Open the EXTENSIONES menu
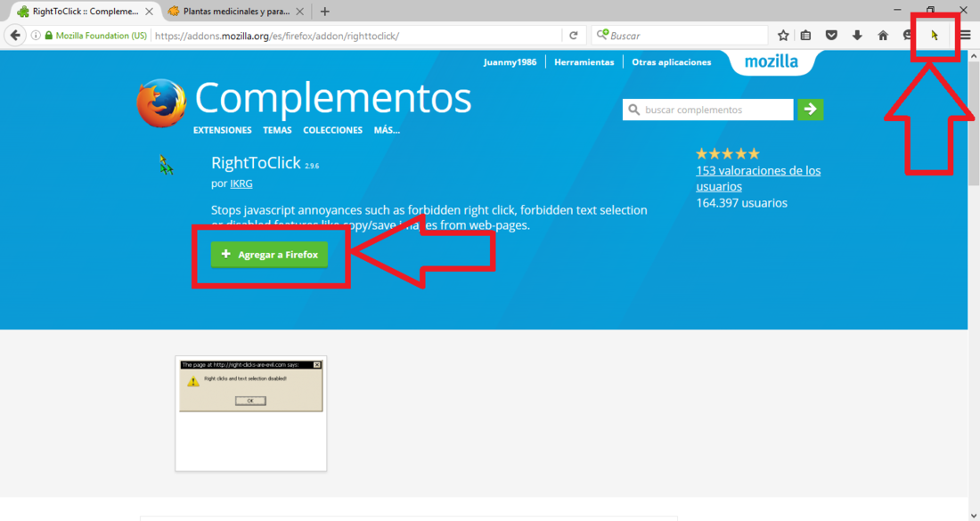 pyautogui.click(x=223, y=130)
